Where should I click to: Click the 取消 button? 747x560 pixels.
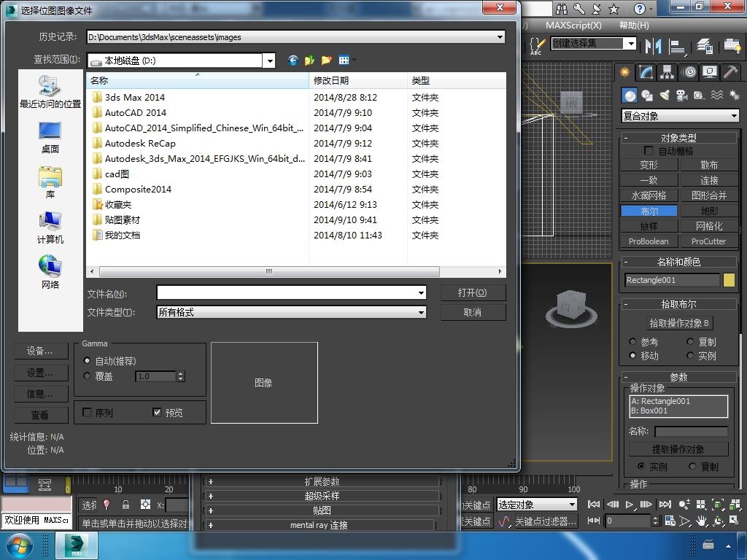click(x=473, y=312)
